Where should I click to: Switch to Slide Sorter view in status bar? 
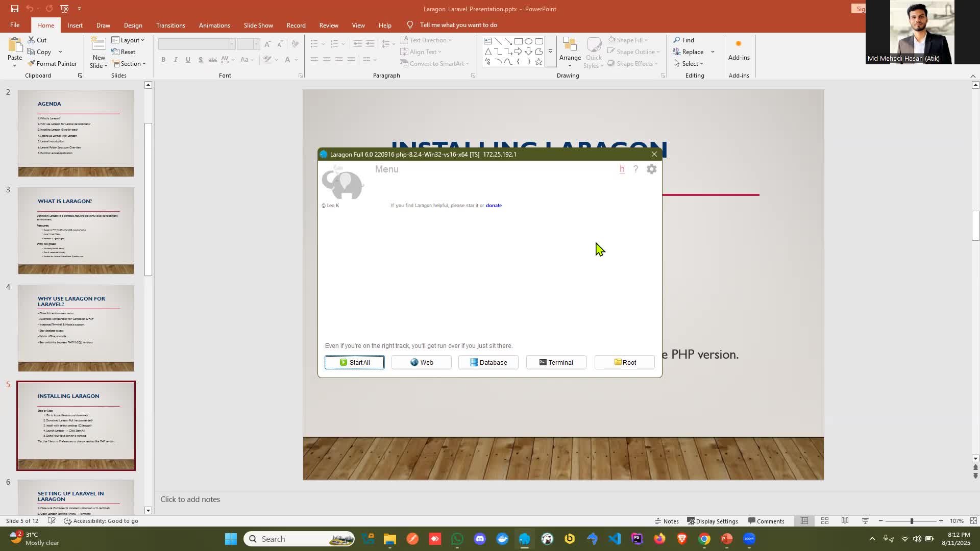coord(824,521)
